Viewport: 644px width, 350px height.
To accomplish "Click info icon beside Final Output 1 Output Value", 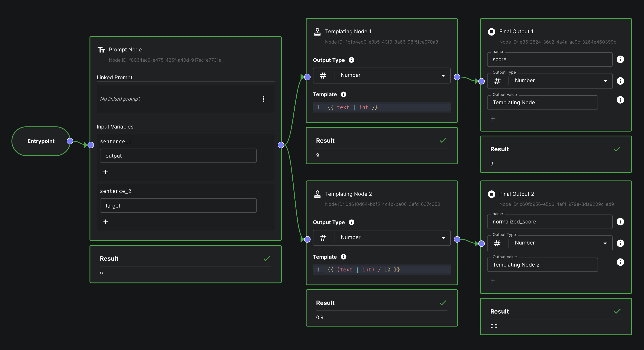I will click(x=620, y=100).
